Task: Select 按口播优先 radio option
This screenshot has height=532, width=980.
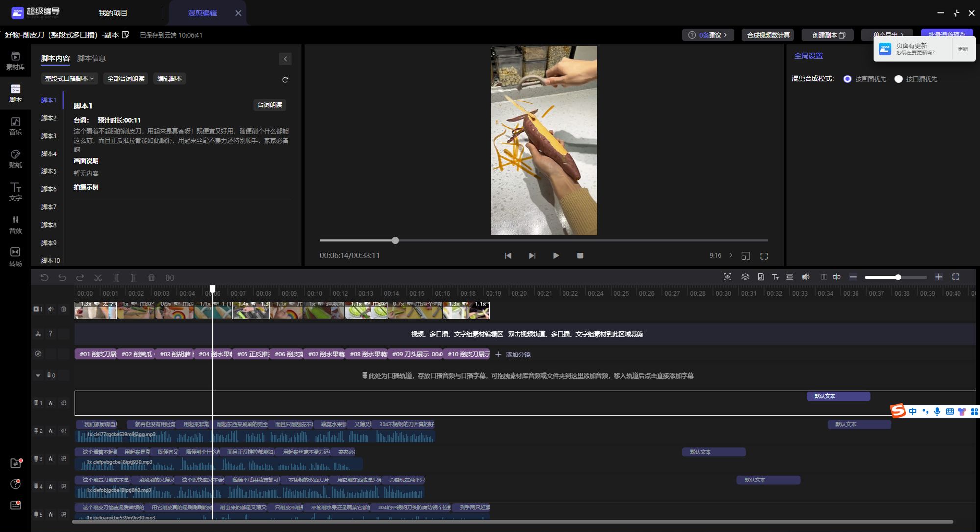Action: pos(898,79)
